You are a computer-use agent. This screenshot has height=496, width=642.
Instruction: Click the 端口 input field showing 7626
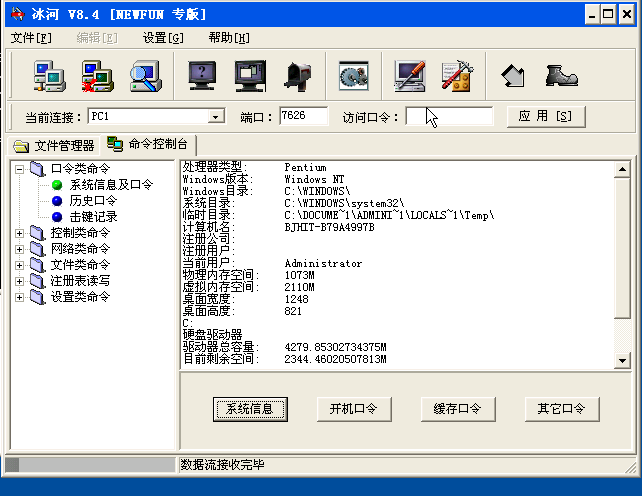(x=303, y=116)
